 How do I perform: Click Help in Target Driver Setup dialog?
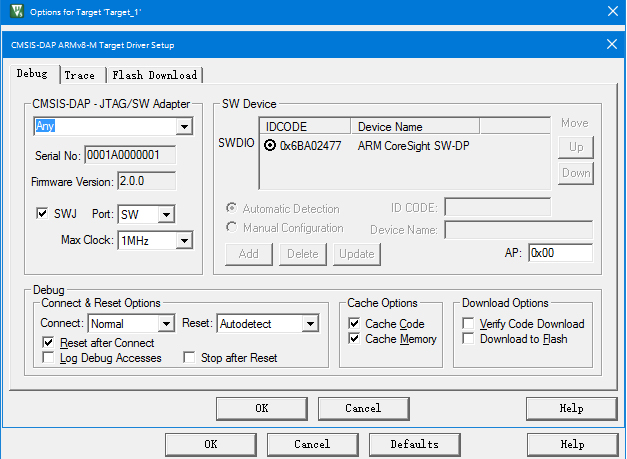click(572, 408)
